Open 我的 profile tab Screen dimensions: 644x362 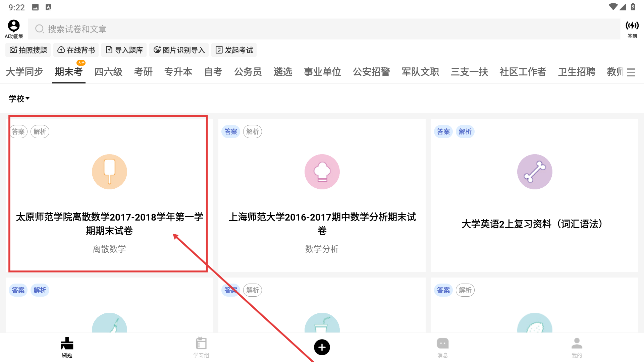pyautogui.click(x=577, y=347)
